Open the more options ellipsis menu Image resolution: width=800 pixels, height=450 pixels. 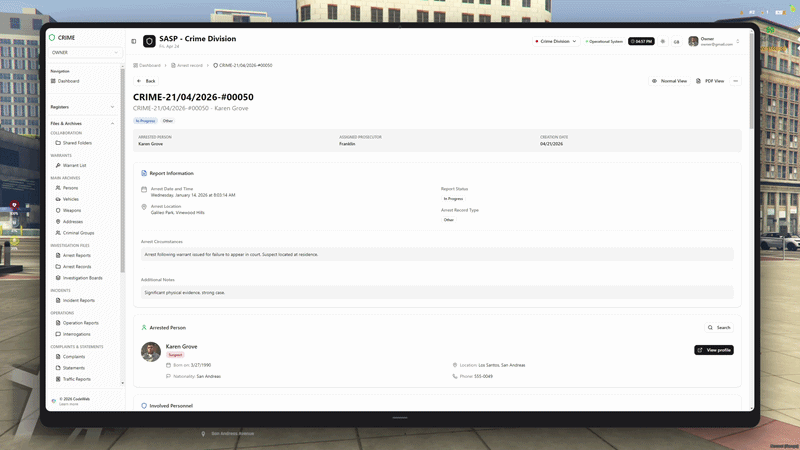coord(736,81)
